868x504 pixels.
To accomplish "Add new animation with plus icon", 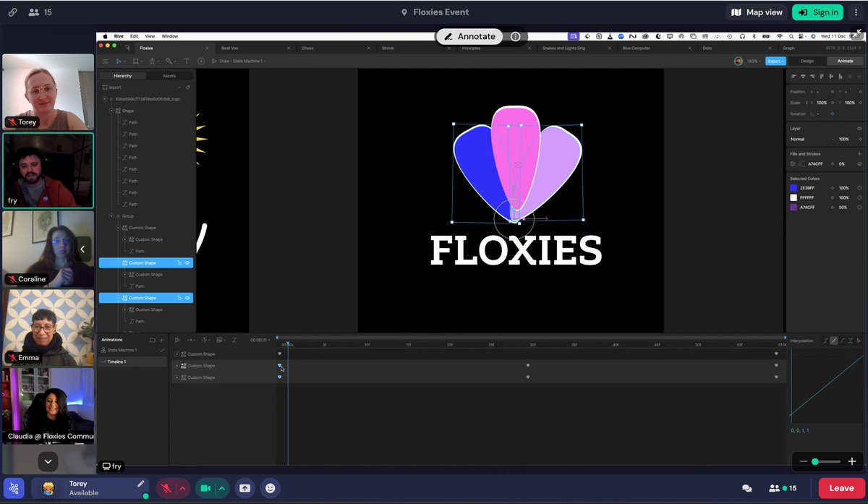I will 162,340.
